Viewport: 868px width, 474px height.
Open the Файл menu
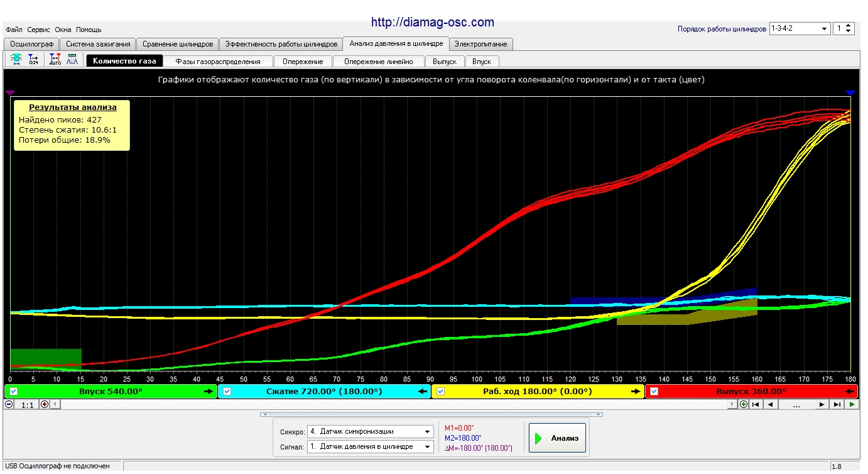[x=14, y=30]
